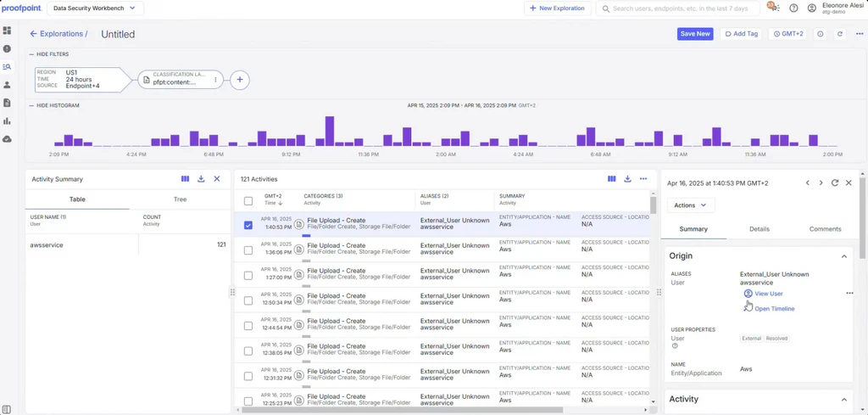Open the help question mark icon
This screenshot has height=415, width=868.
[x=793, y=8]
